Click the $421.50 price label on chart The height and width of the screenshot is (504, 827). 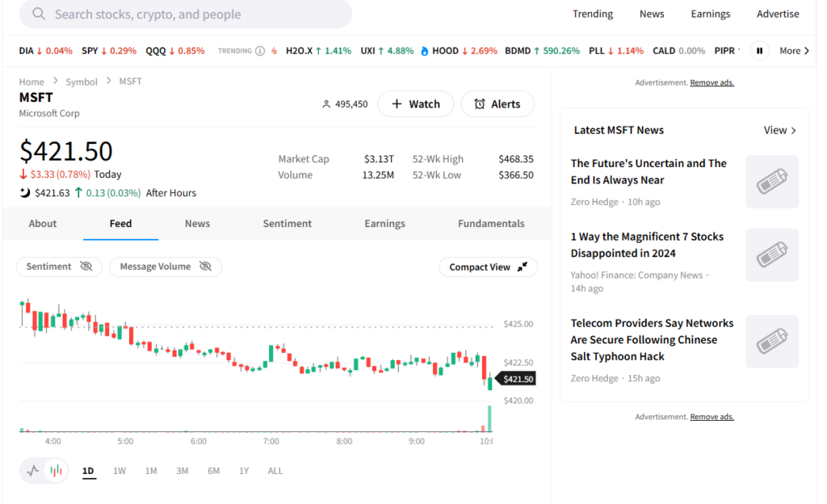(517, 379)
